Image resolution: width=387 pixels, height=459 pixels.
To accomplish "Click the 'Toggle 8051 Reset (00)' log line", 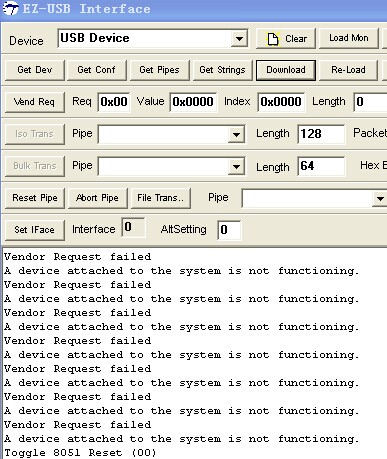I will pyautogui.click(x=80, y=453).
